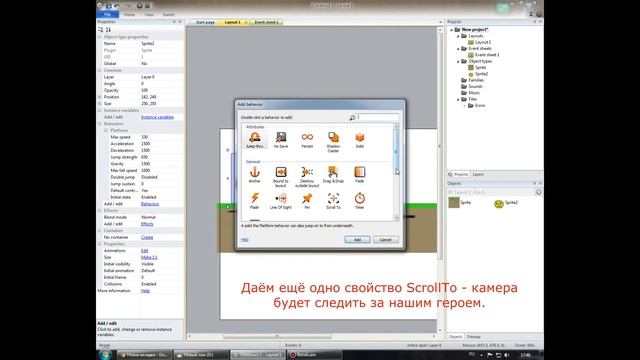Expand the Icons folder
The height and width of the screenshot is (360, 640).
(464, 105)
